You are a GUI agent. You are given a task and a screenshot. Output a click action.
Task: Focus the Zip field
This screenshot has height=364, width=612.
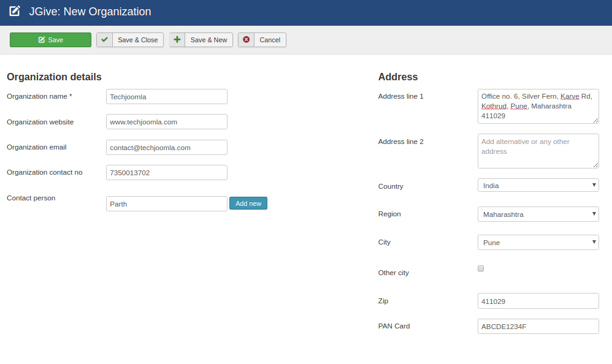tap(538, 301)
